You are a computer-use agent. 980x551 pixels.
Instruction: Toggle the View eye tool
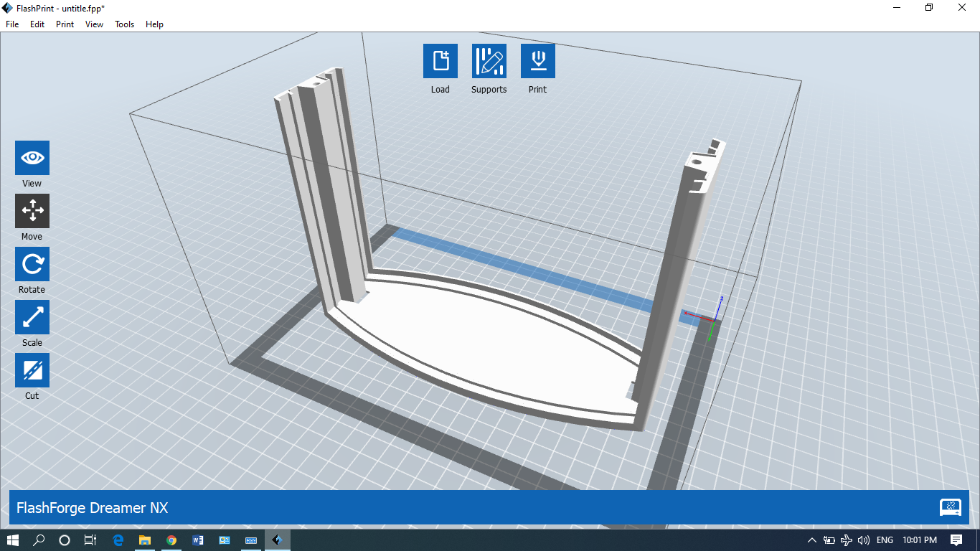point(32,158)
